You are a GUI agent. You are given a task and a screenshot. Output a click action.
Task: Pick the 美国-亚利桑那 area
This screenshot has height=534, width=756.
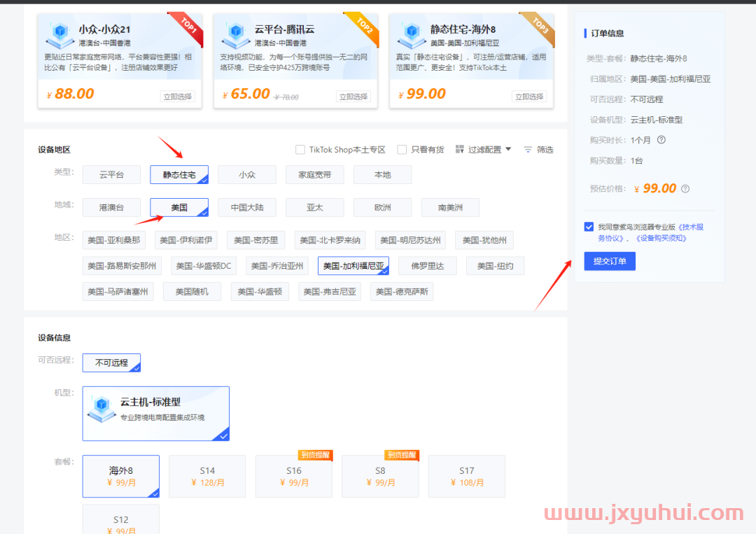pyautogui.click(x=114, y=240)
